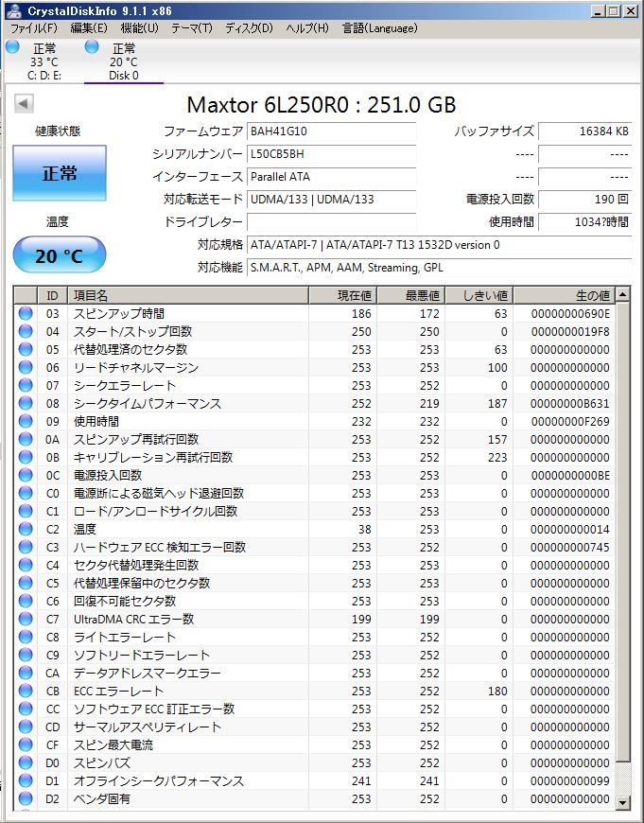Open the テーマ(T) menu
Viewport: 644px width, 823px height.
(x=192, y=28)
